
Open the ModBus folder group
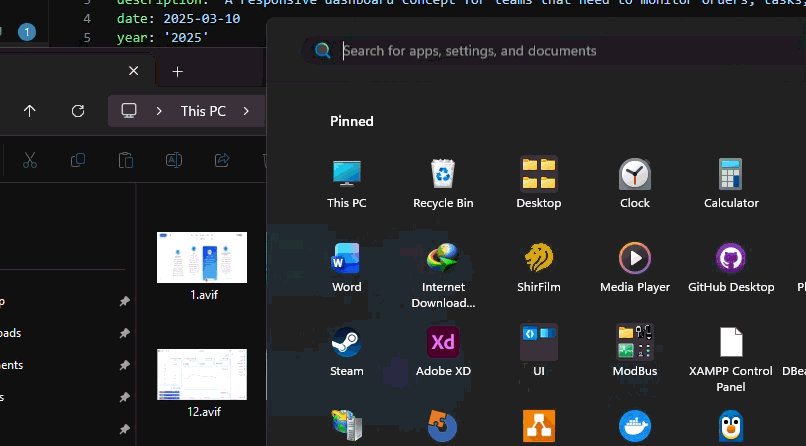635,351
